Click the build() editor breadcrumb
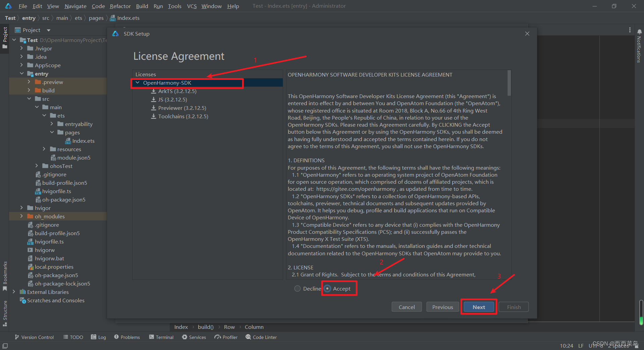Viewport: 644px width, 350px height. 206,327
